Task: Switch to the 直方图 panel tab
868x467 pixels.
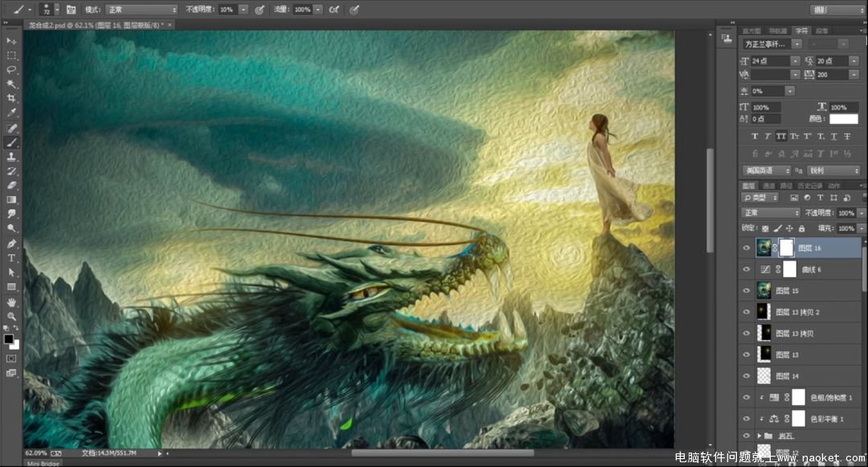Action: click(751, 31)
